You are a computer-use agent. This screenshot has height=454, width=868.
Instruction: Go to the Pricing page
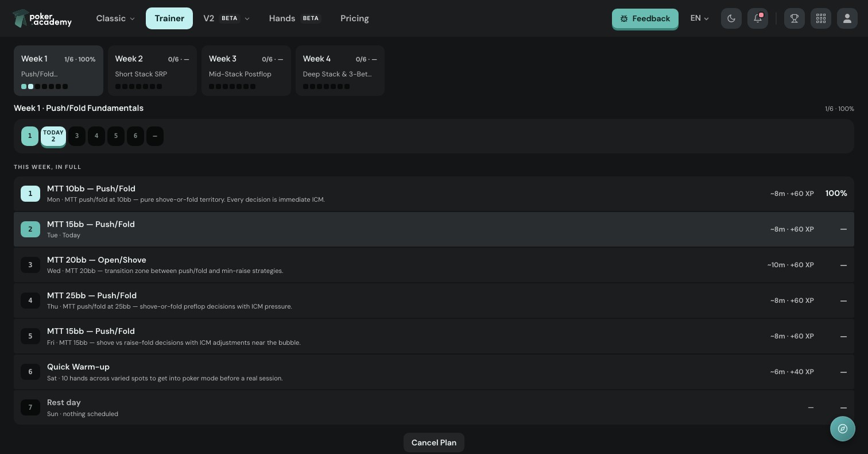pos(355,18)
